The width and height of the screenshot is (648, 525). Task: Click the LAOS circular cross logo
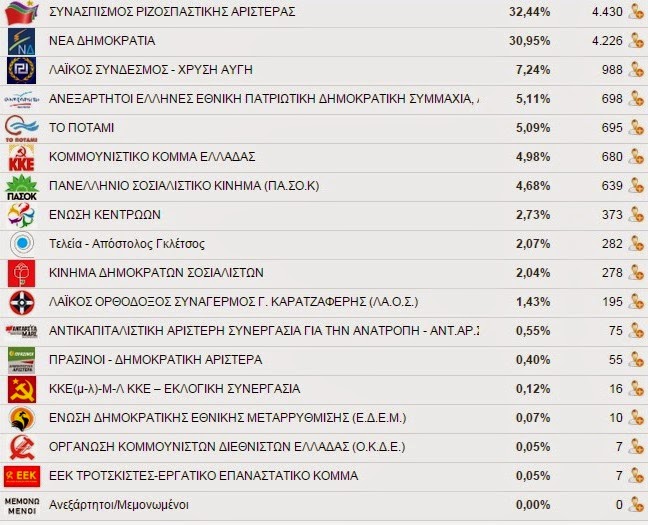click(x=22, y=303)
